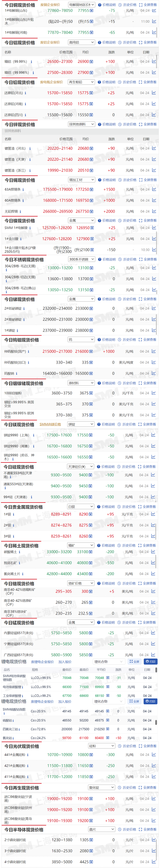Click info icon next to 仲钨酸铵(国产)
This screenshot has height=868, width=160.
(x=28, y=351)
